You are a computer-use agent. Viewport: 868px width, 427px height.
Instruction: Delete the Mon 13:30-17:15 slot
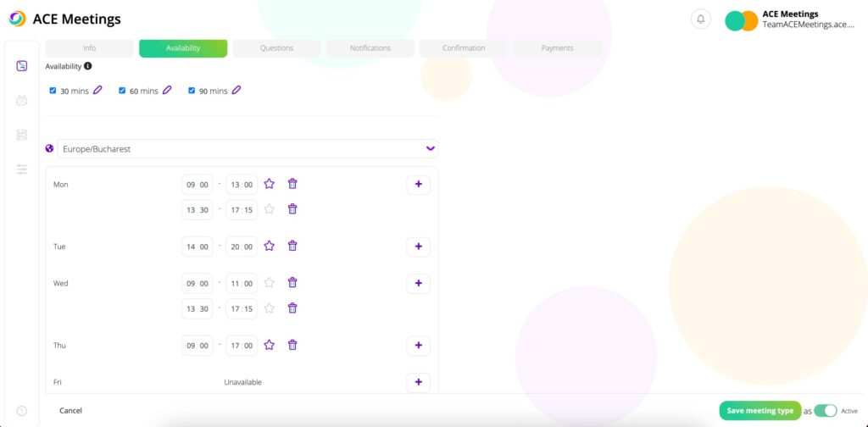click(x=292, y=209)
